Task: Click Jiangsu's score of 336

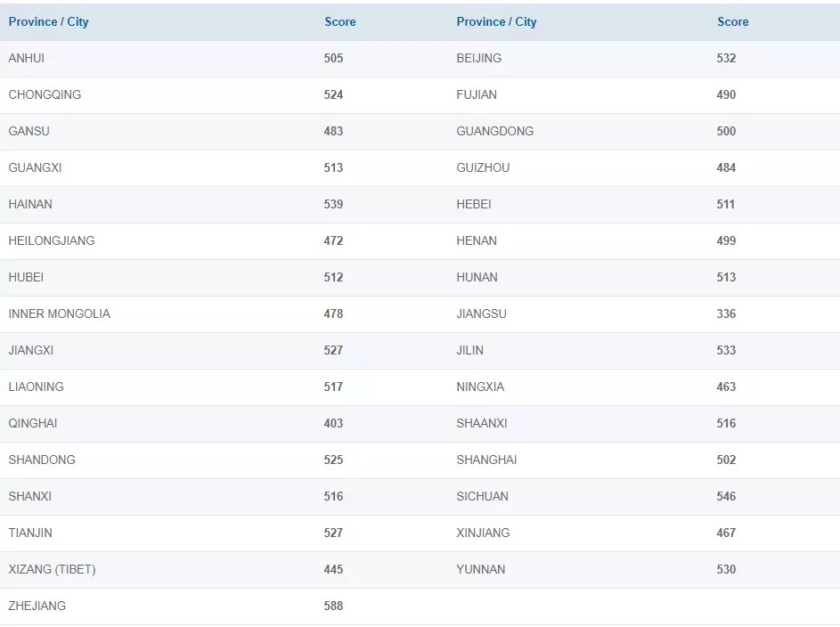Action: coord(726,313)
